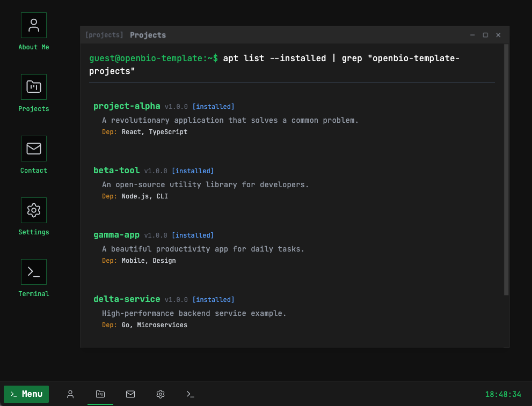
Task: Select the folder icon on the taskbar
Action: pyautogui.click(x=100, y=394)
